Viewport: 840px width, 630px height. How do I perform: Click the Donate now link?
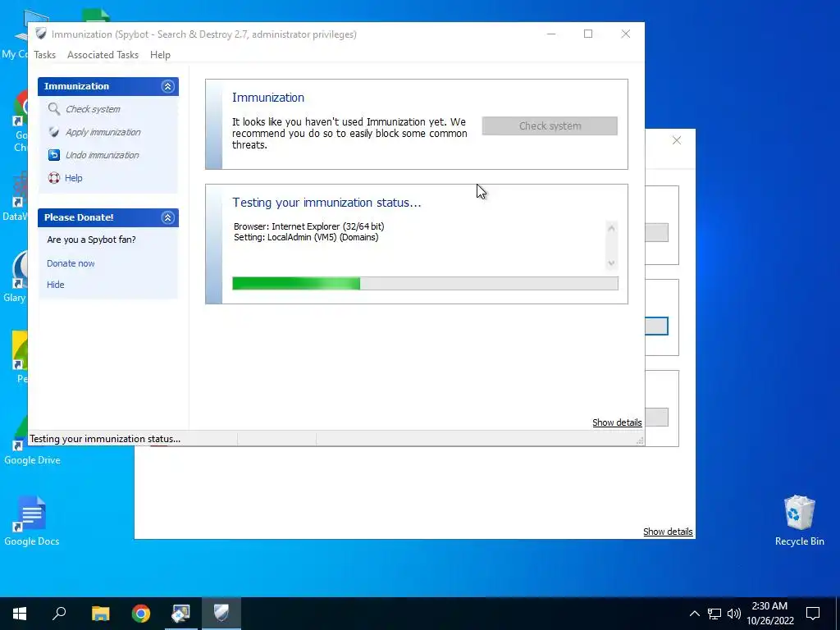(x=71, y=263)
